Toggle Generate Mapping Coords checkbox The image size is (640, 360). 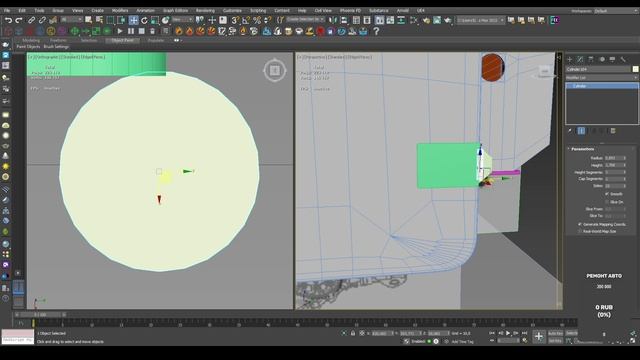click(x=580, y=224)
